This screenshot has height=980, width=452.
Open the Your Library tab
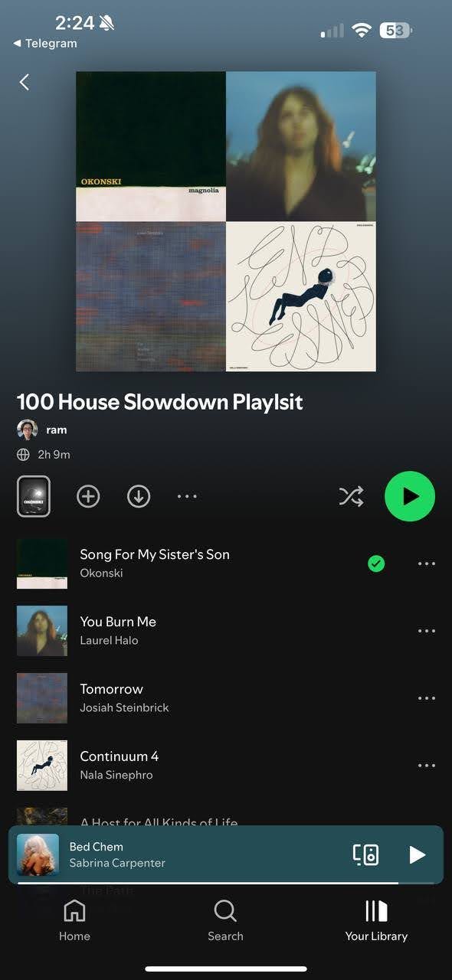click(x=376, y=921)
